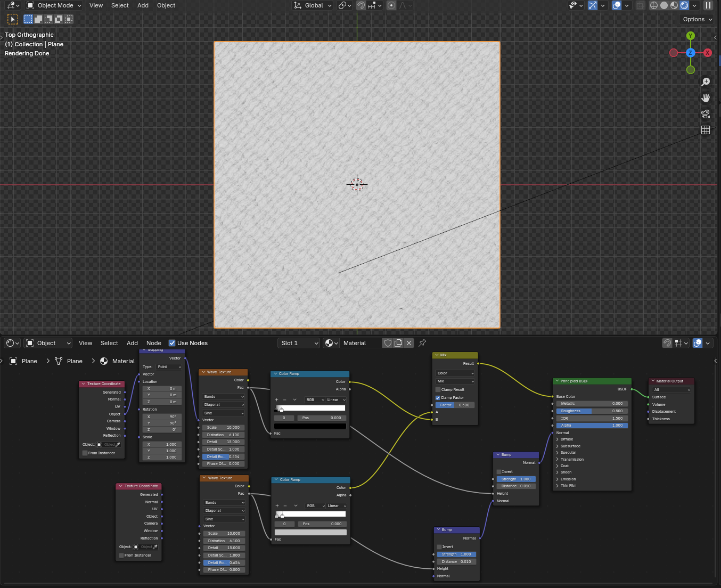Click black color swatch in upper Color Ramp
The height and width of the screenshot is (588, 721).
coord(310,426)
